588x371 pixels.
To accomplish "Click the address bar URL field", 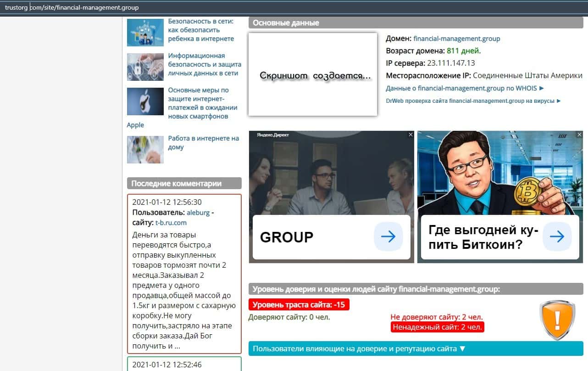I will [x=294, y=7].
